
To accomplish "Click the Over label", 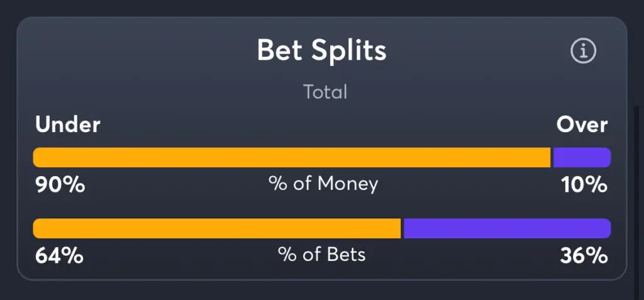I will 582,125.
